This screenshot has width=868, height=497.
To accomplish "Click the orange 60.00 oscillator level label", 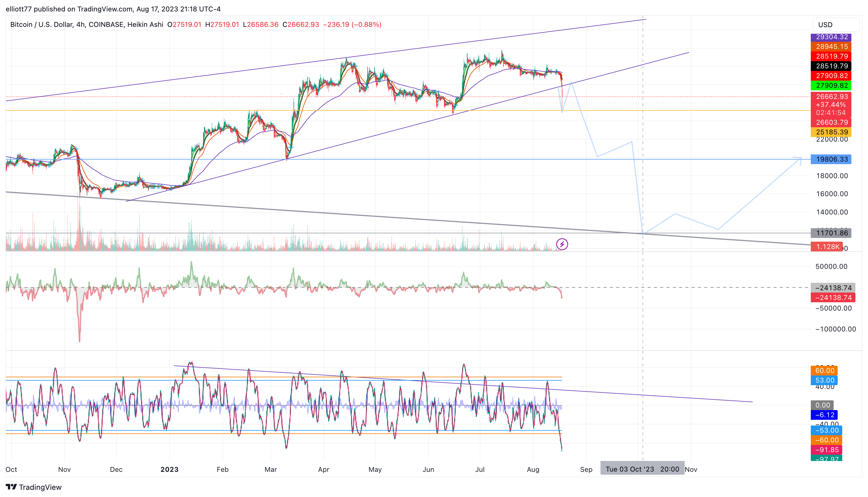I will point(824,370).
